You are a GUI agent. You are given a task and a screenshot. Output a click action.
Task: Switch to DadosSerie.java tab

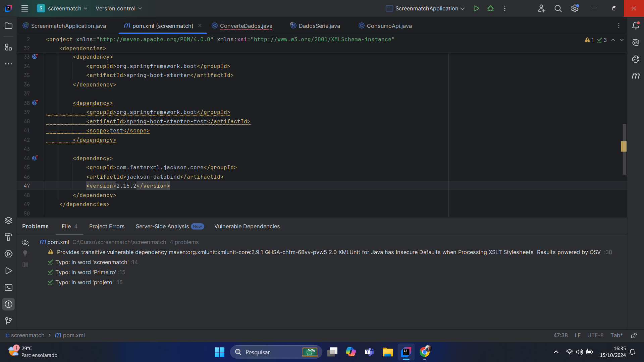[x=315, y=26]
